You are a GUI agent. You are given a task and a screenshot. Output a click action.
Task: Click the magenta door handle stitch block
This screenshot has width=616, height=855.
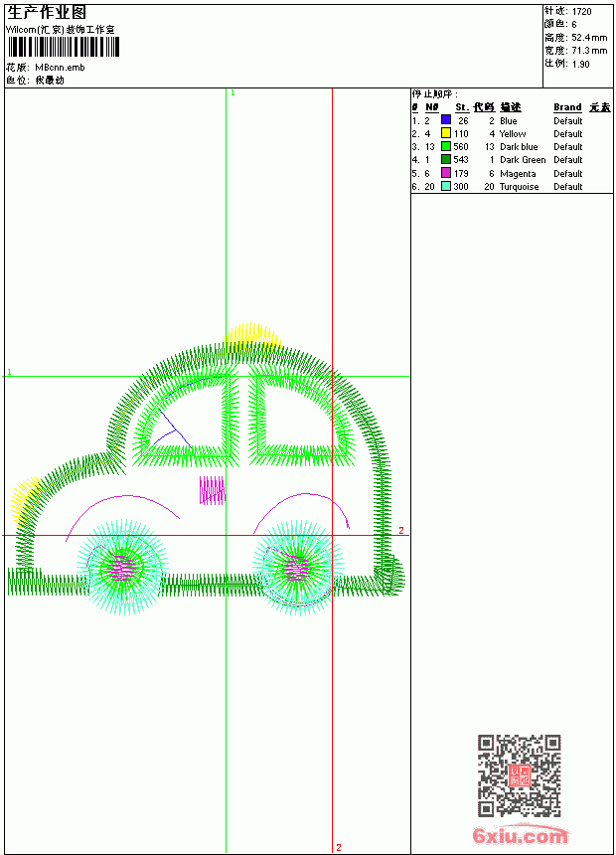coord(212,490)
